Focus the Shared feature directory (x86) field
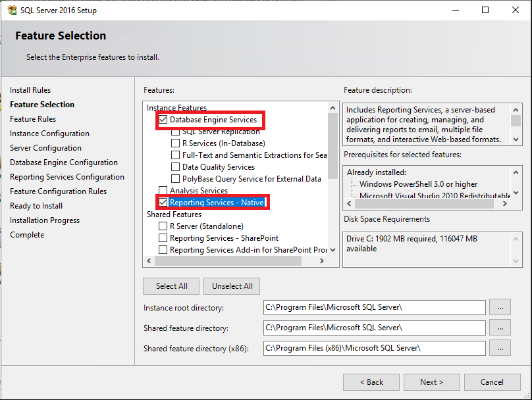Screen dimensions: 532x400 pos(374,348)
